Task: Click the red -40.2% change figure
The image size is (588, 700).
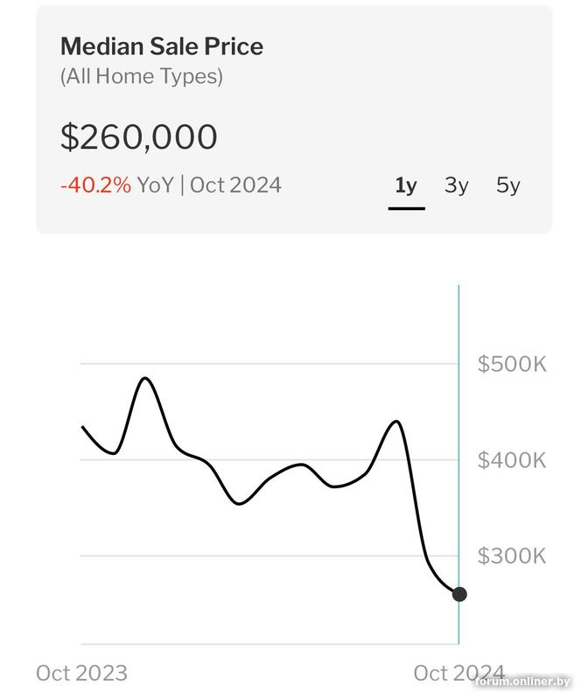Action: (x=95, y=185)
